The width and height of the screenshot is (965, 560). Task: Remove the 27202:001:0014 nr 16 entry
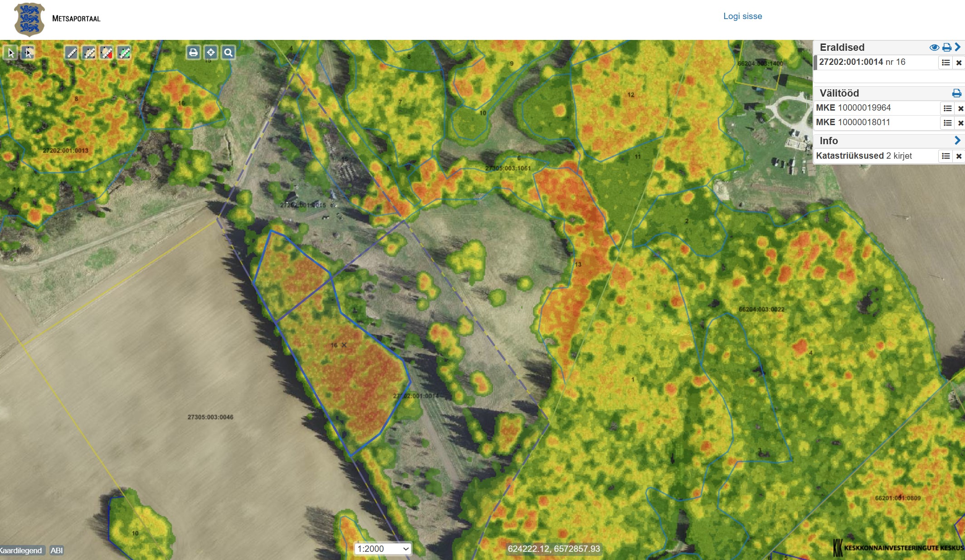coord(959,63)
